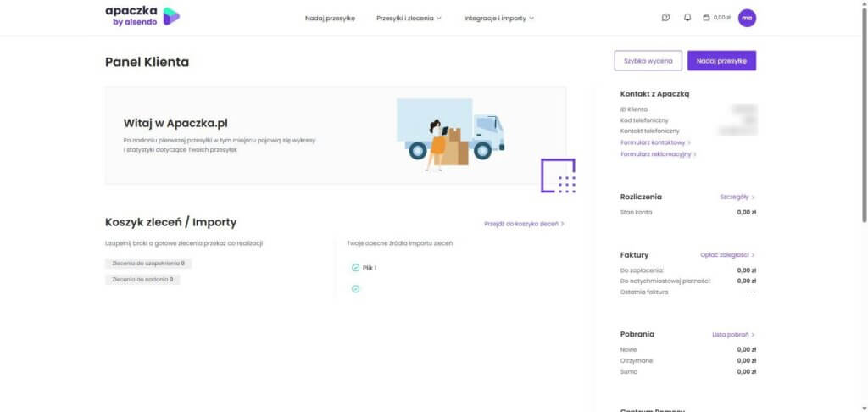
Task: Open Szczegóły link in Rozliczenia
Action: click(737, 198)
